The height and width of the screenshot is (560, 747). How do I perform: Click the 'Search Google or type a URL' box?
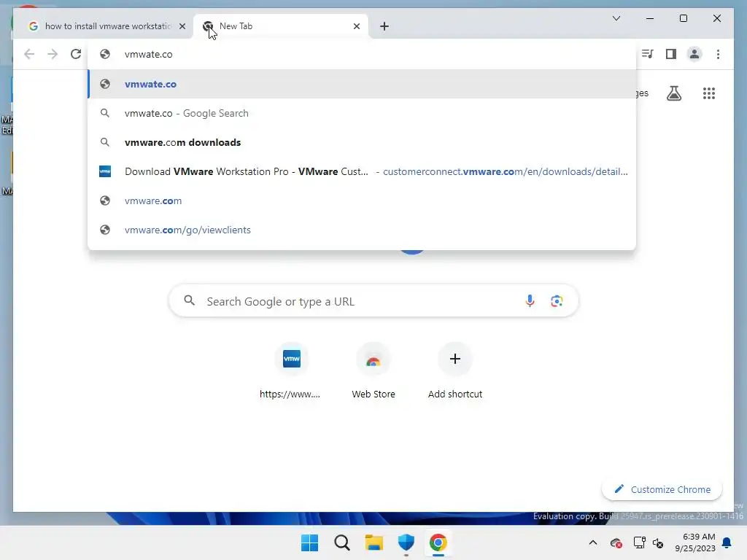coord(373,301)
